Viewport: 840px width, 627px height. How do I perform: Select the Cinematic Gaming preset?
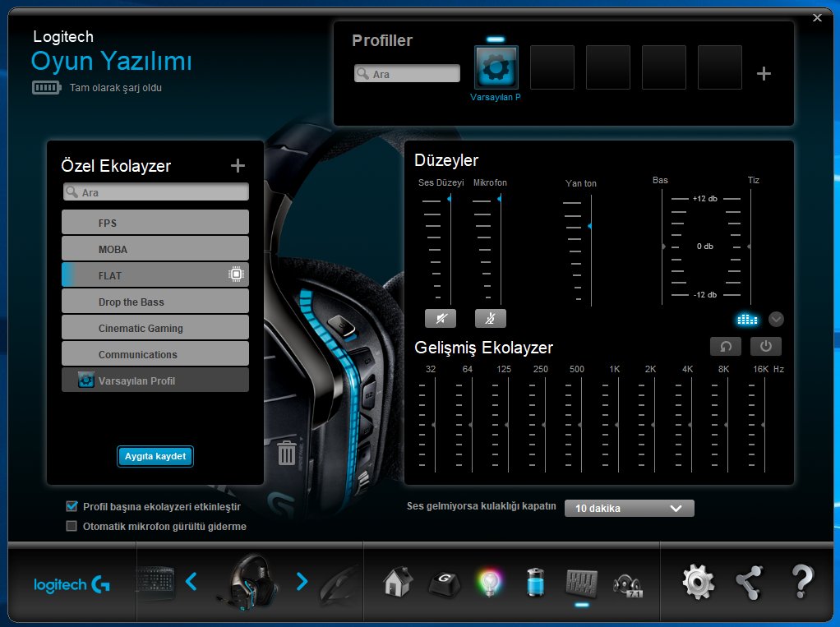click(155, 327)
